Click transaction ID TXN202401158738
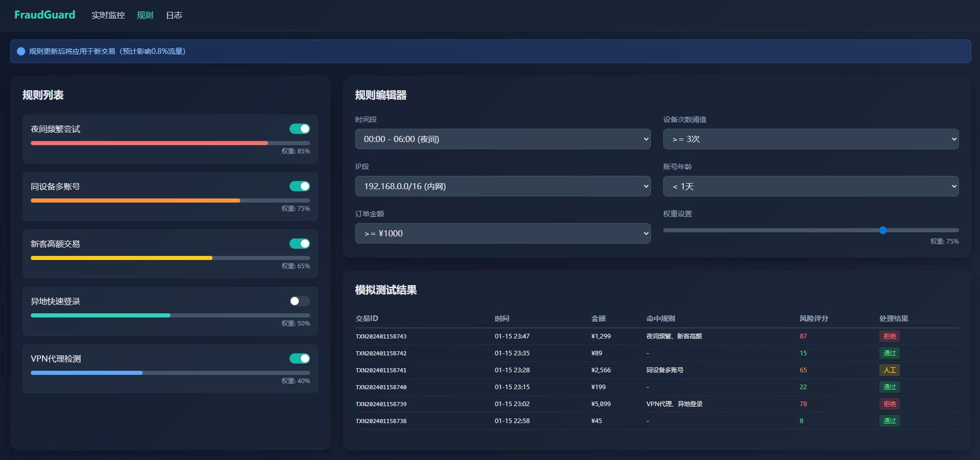This screenshot has height=460, width=980. click(x=381, y=421)
